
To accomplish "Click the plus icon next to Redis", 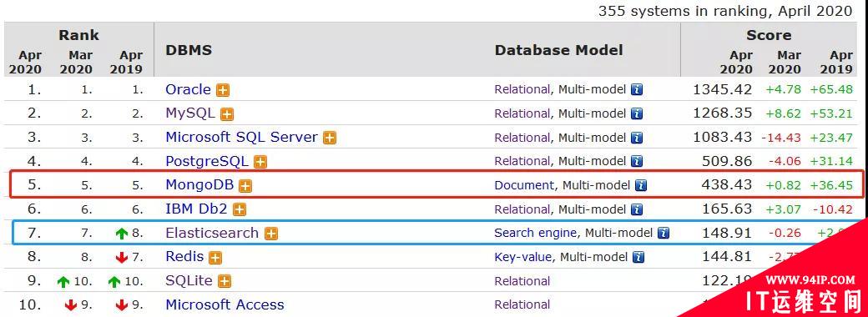I will click(215, 257).
